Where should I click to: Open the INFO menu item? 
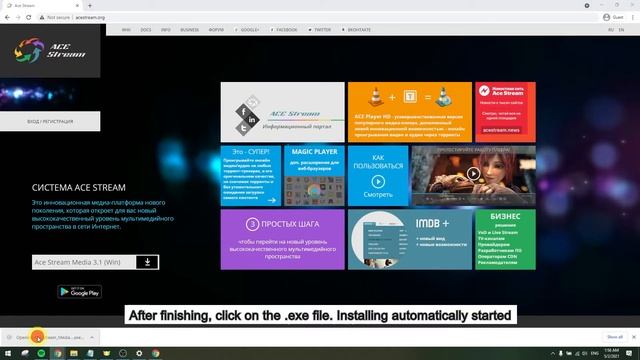coord(166,30)
